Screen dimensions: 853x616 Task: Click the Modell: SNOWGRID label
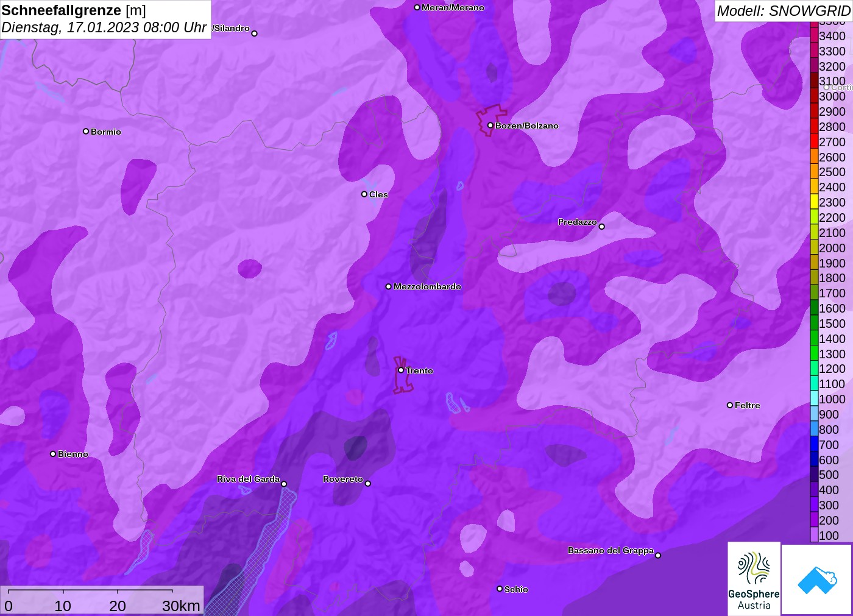tap(784, 11)
